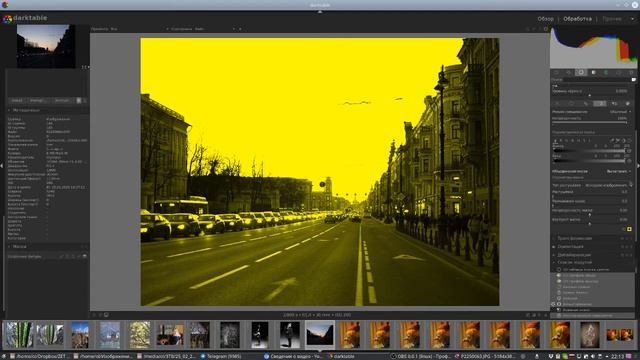Open the Объединение масок dropdown

(592, 171)
